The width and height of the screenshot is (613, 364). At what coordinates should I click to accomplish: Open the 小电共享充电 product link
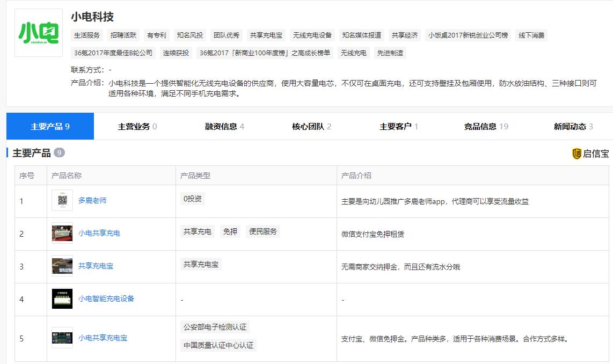coord(99,233)
